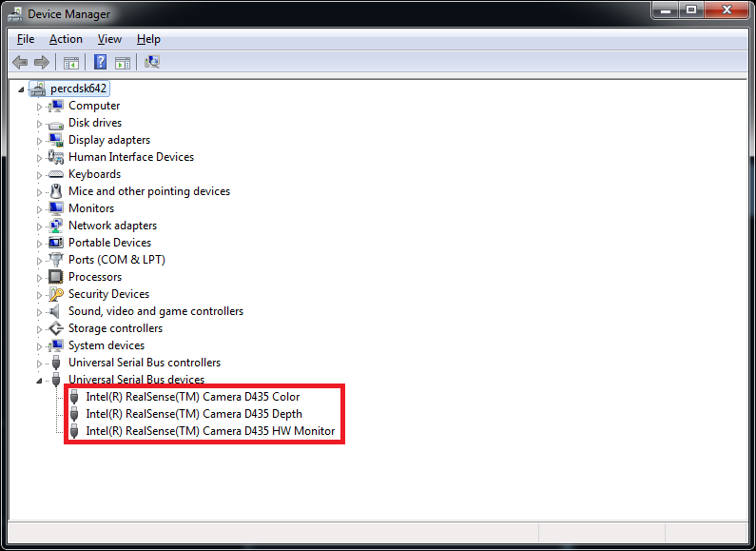Click the Forward arrow toolbar button
Image resolution: width=756 pixels, height=551 pixels.
pyautogui.click(x=42, y=63)
